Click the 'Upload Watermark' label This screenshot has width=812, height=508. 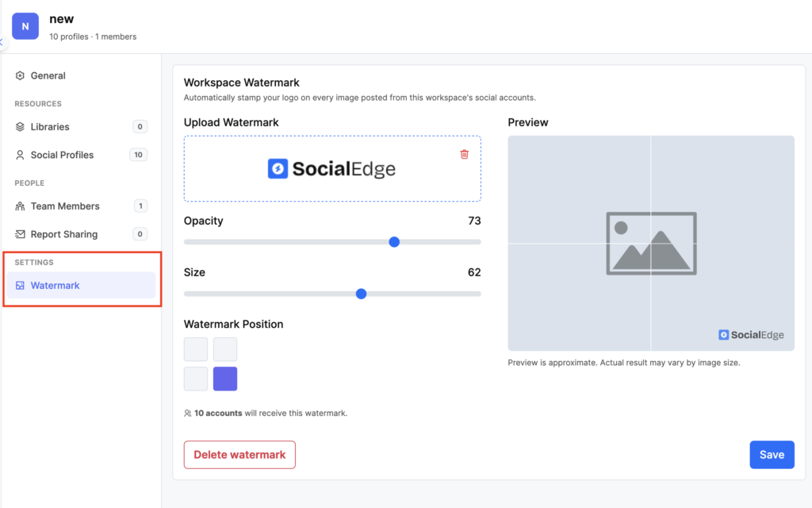pos(231,122)
